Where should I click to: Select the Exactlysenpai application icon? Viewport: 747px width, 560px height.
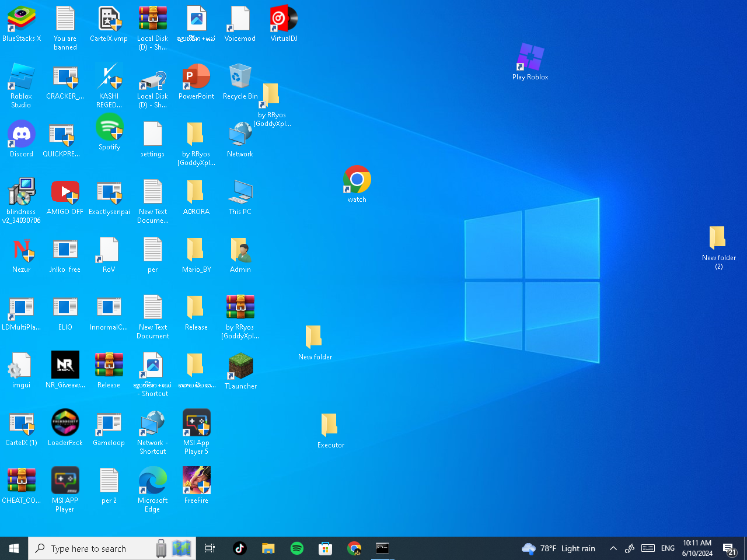tap(109, 198)
